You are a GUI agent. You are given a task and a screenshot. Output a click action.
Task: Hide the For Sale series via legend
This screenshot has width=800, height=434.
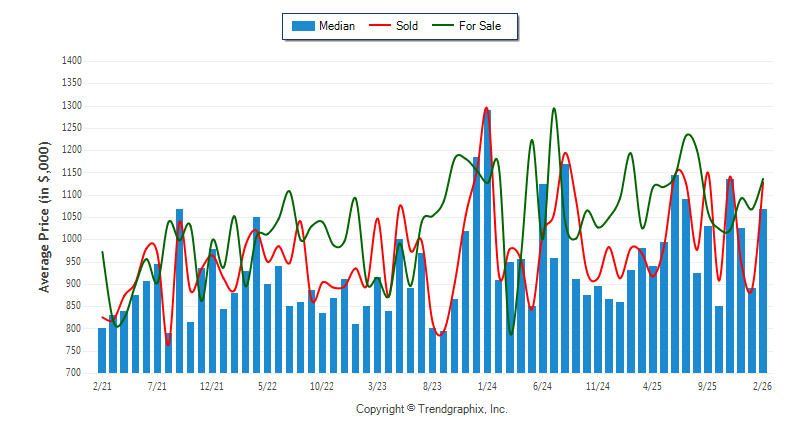tap(483, 26)
